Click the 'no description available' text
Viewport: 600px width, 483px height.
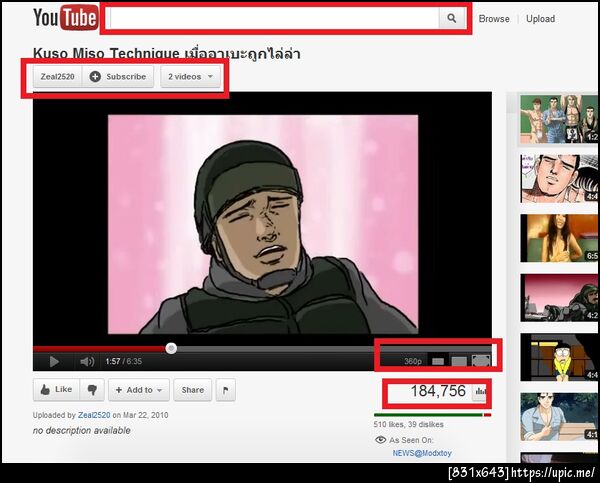coord(82,431)
